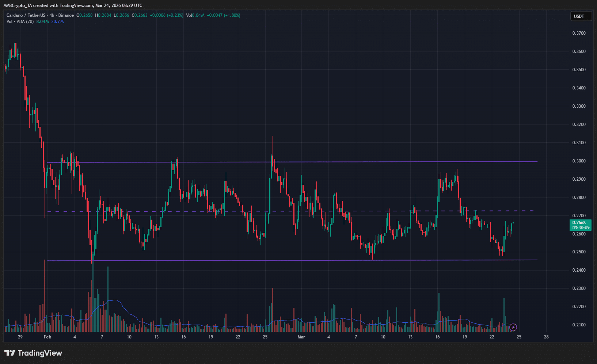The height and width of the screenshot is (364, 597).
Task: Click the green 0.2663 current price label
Action: click(581, 223)
